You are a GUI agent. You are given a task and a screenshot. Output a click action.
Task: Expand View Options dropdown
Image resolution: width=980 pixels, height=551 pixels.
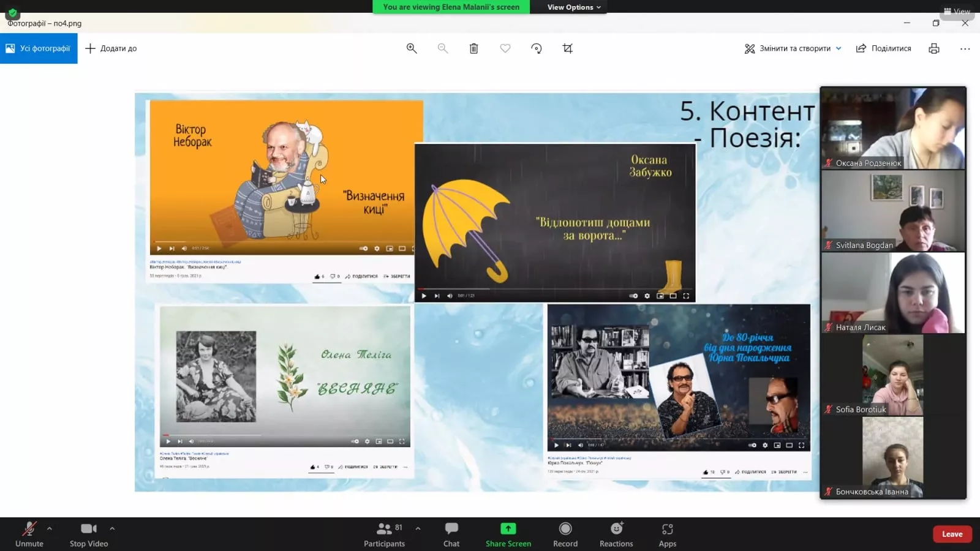point(574,7)
